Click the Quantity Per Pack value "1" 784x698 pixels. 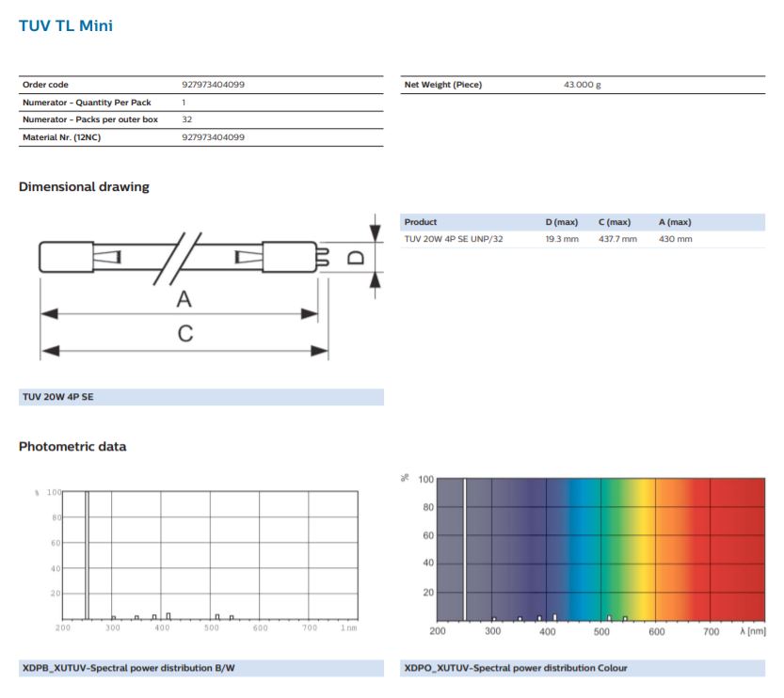coord(184,103)
